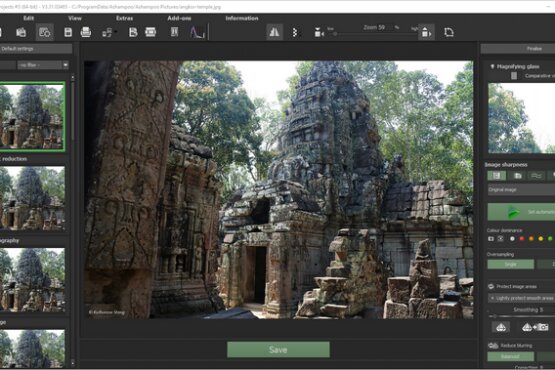
Task: Click the low quality preview icon
Action: point(319,33)
